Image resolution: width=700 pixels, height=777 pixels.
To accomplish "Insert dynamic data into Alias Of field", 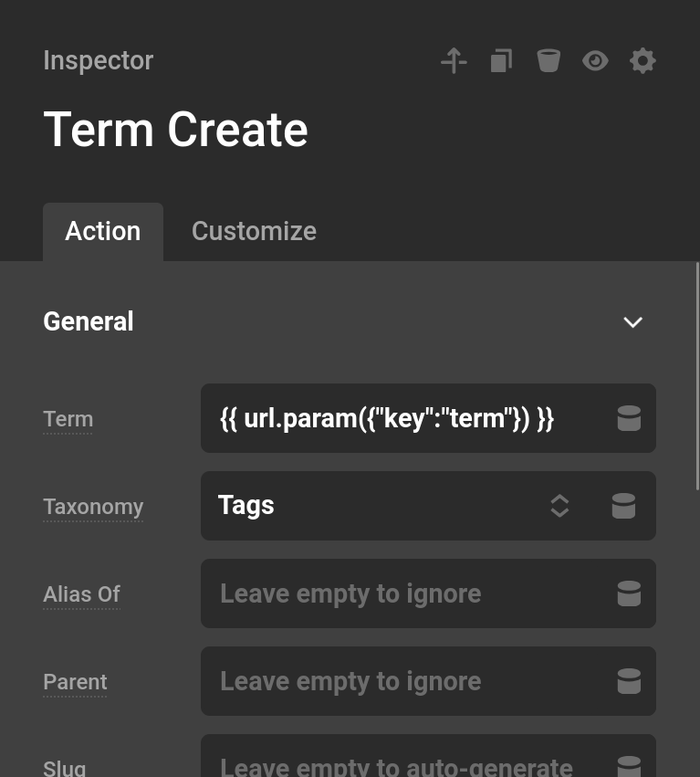I will coord(629,593).
